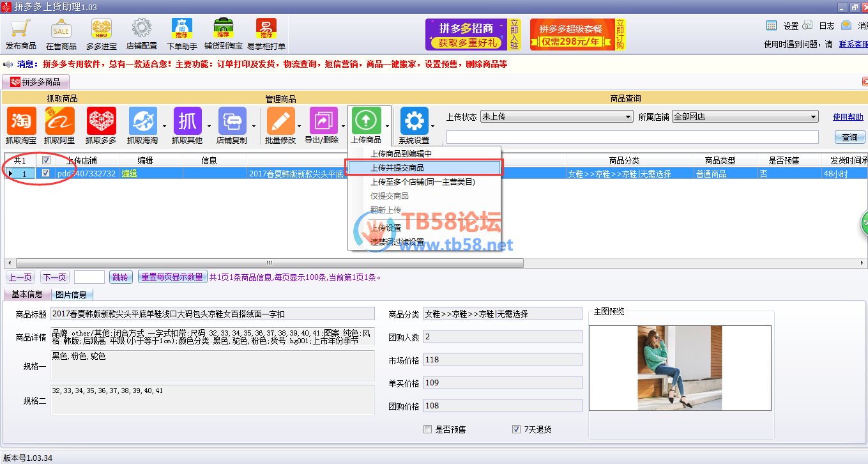Click the 发布商品 shopping cart icon
Screen dimensions: 868x464
click(x=21, y=29)
